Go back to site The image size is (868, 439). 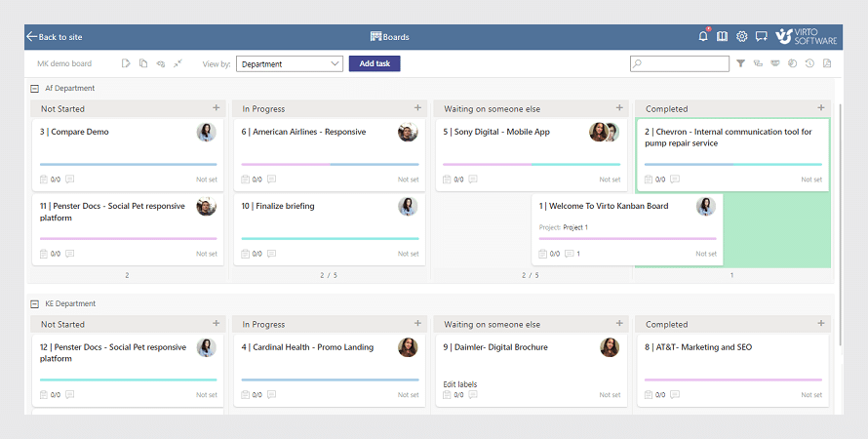click(55, 37)
